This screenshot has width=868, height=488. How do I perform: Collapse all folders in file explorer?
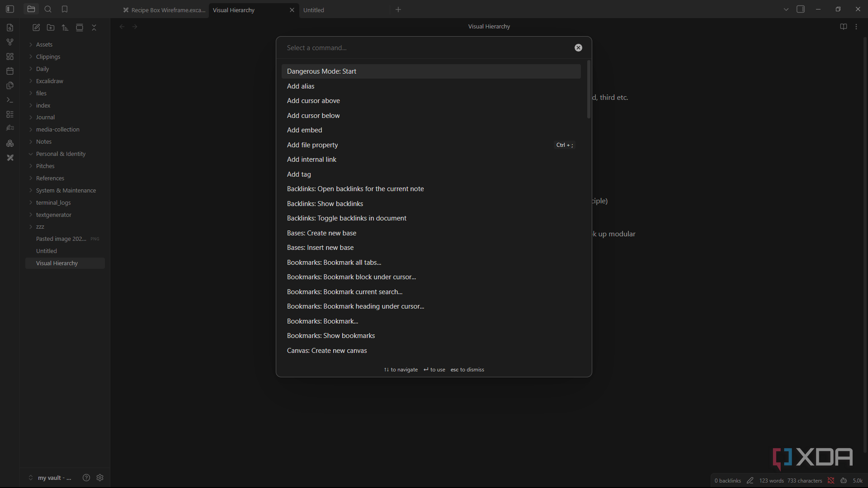[x=94, y=28]
